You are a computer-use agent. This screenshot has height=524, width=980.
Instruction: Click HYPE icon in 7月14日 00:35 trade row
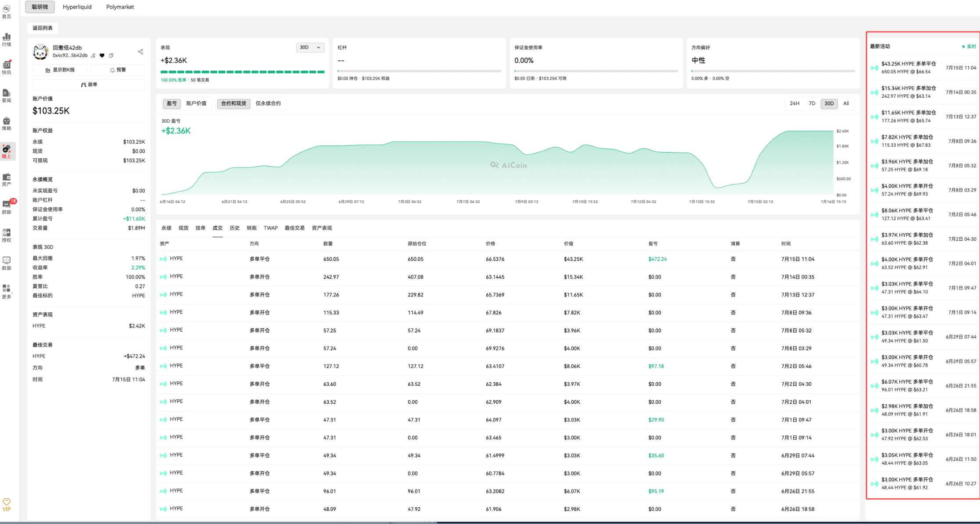[164, 277]
